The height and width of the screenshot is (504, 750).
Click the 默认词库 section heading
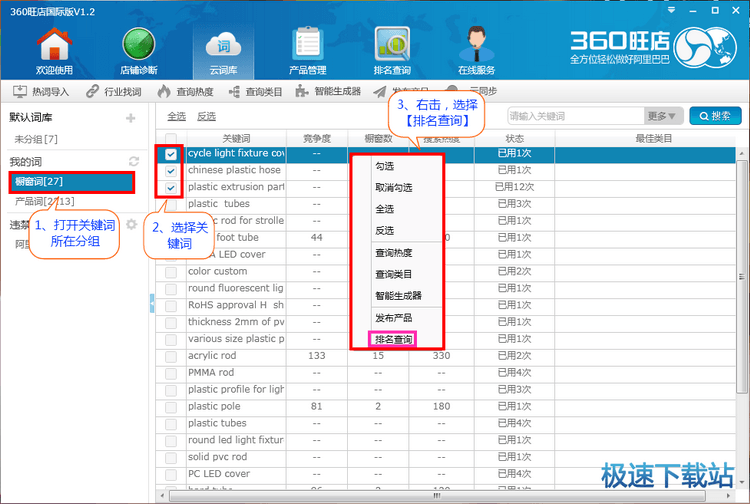pos(31,118)
